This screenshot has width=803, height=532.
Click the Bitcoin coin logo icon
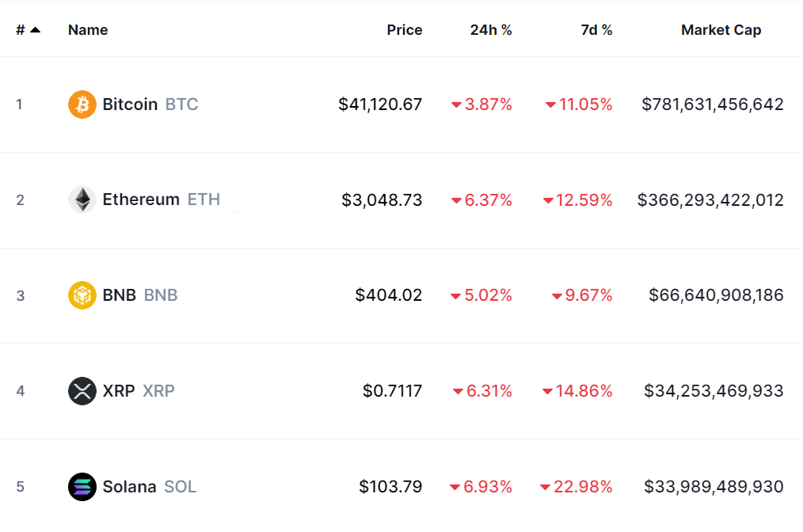(82, 104)
